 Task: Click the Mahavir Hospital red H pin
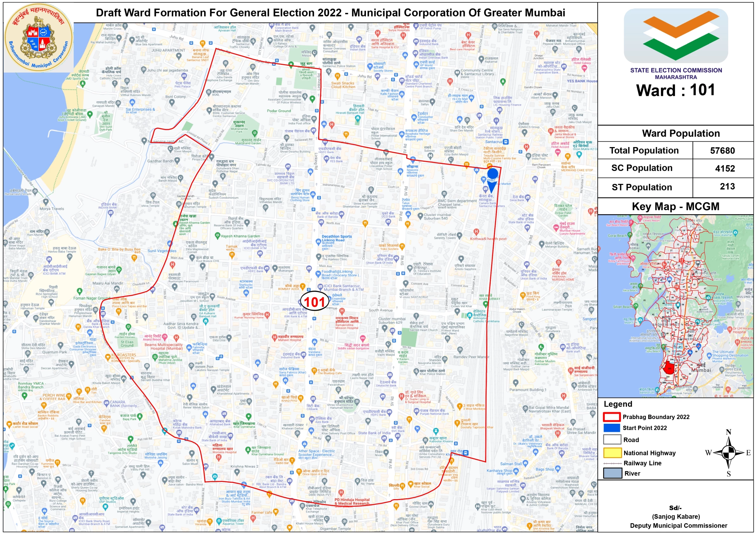click(x=274, y=337)
